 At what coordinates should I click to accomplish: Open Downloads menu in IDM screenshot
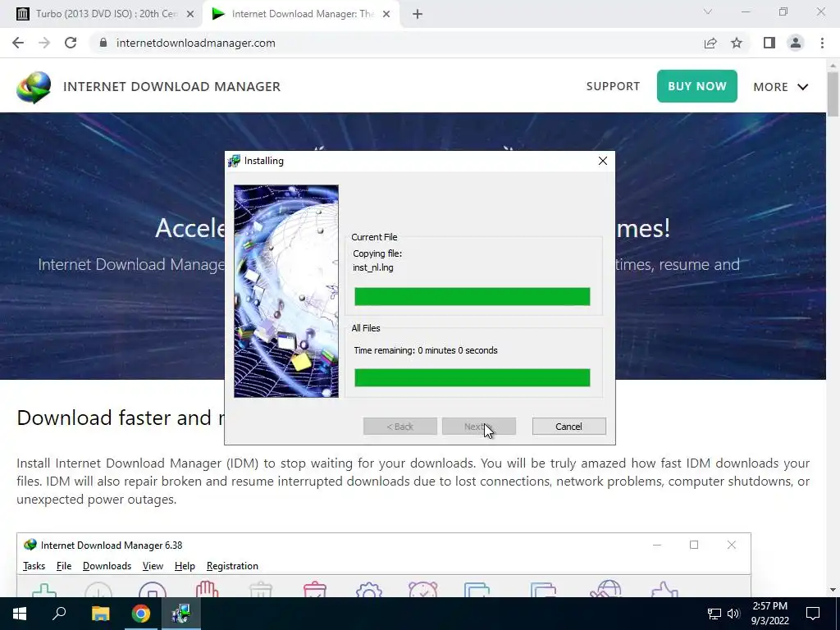pos(107,566)
